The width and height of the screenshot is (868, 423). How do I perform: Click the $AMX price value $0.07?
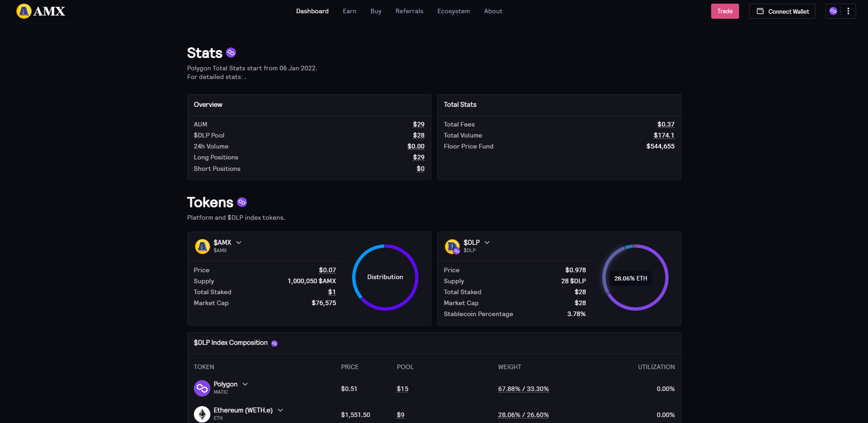tap(327, 270)
